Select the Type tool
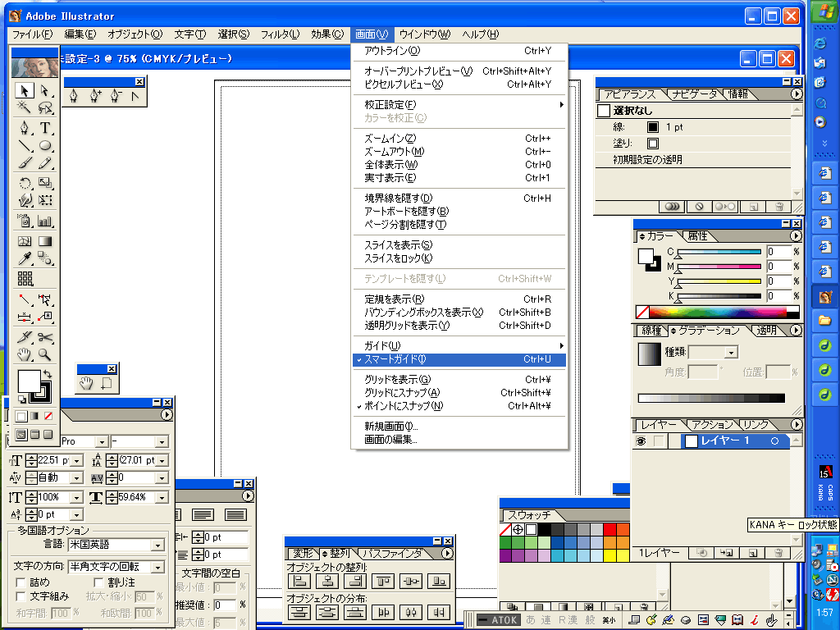 coord(45,128)
